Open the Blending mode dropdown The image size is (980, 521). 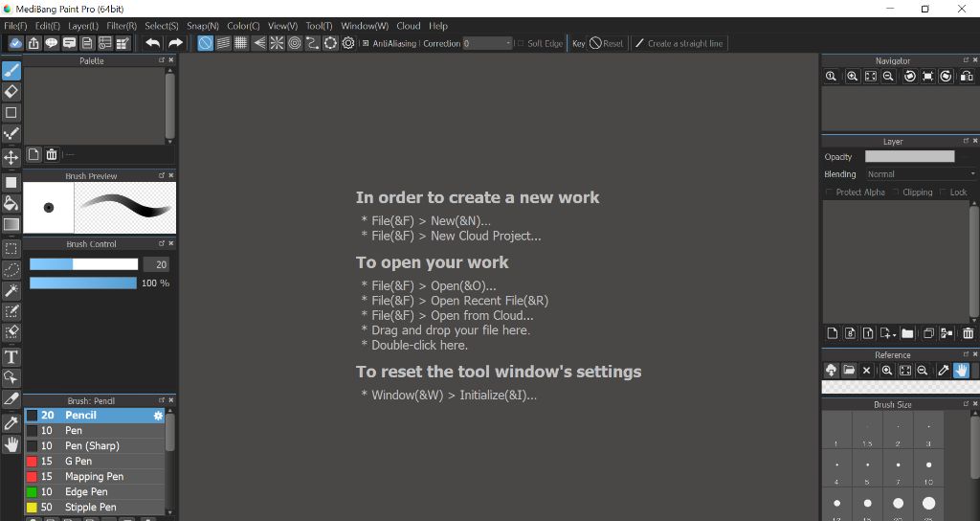[x=921, y=174]
